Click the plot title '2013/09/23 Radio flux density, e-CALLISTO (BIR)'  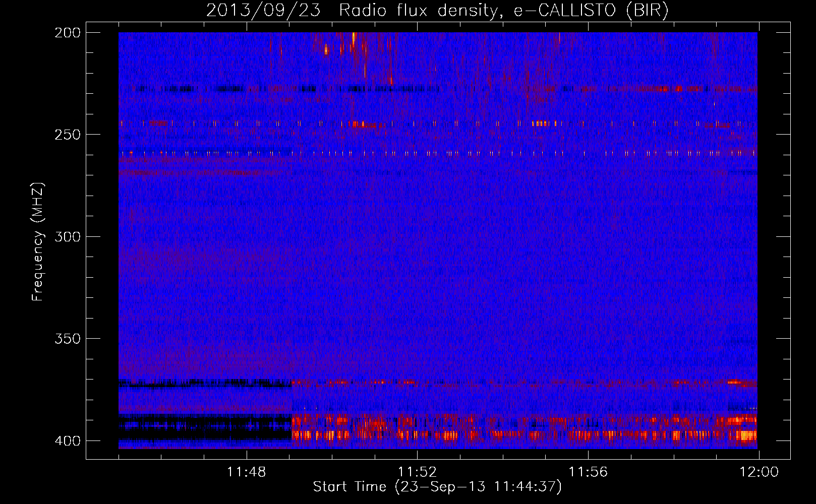click(437, 10)
